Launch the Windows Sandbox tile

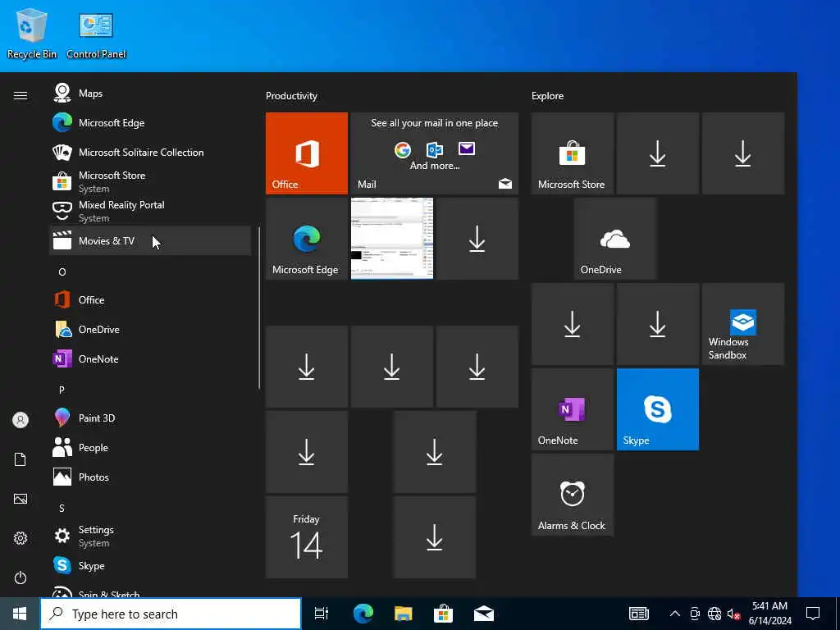click(x=743, y=324)
